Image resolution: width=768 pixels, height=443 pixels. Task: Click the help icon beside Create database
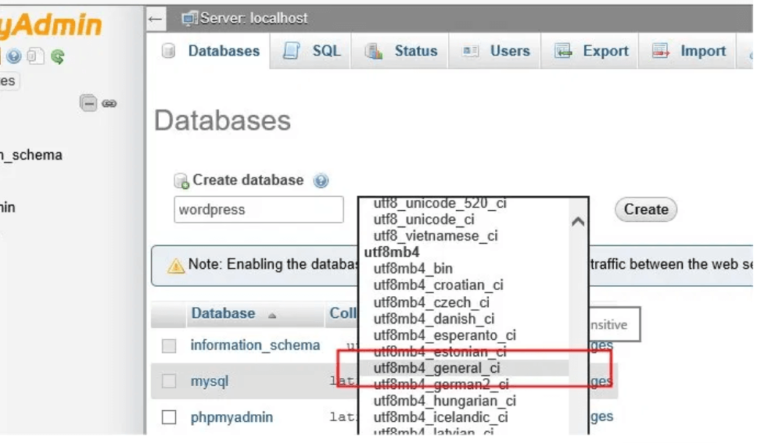[321, 181]
